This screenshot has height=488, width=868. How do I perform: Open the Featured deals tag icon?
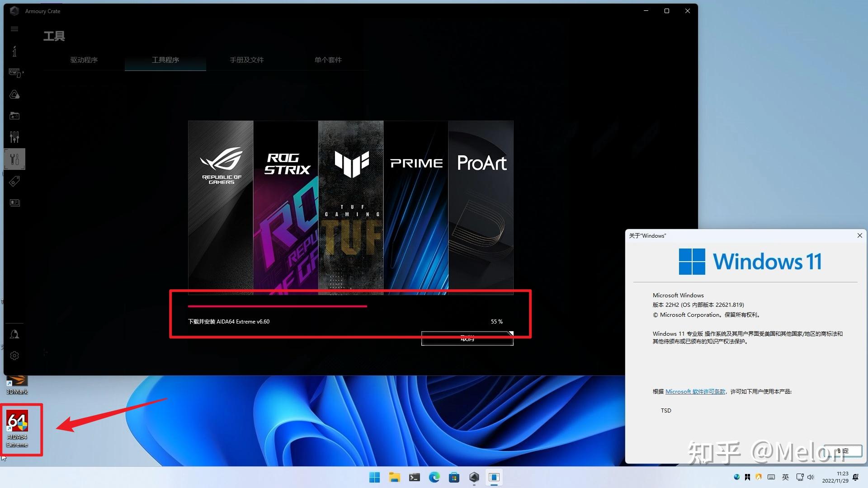click(x=14, y=181)
